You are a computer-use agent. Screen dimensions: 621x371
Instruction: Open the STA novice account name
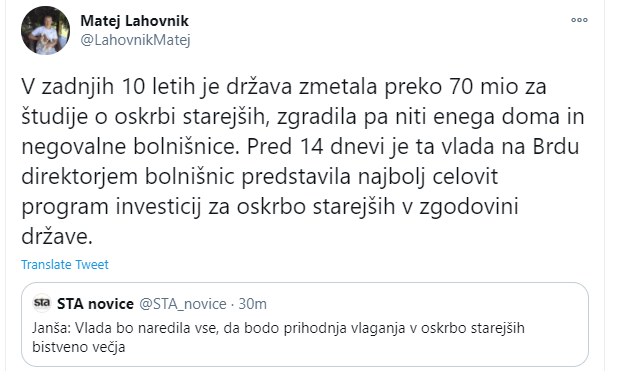[95, 304]
